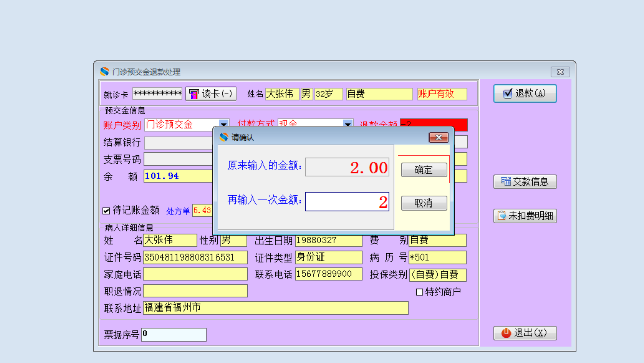The height and width of the screenshot is (363, 644).
Task: Click the top 自费 fee type field
Action: tap(380, 94)
